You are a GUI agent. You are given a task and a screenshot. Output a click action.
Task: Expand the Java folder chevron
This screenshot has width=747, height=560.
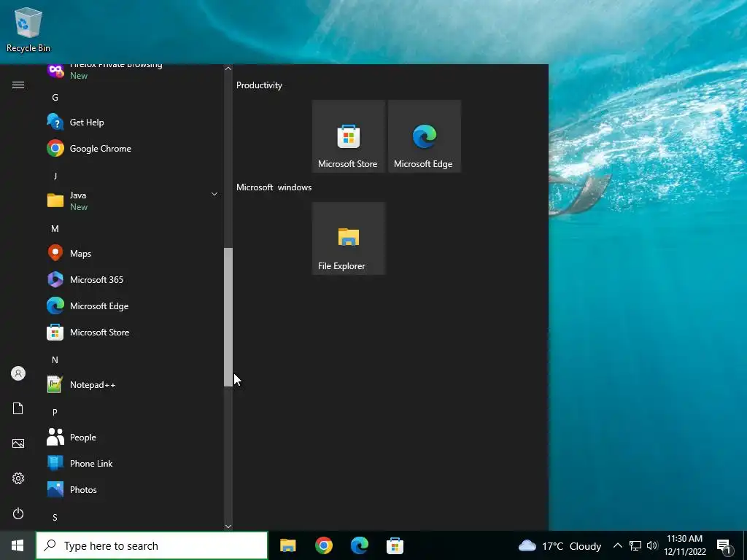pos(214,194)
